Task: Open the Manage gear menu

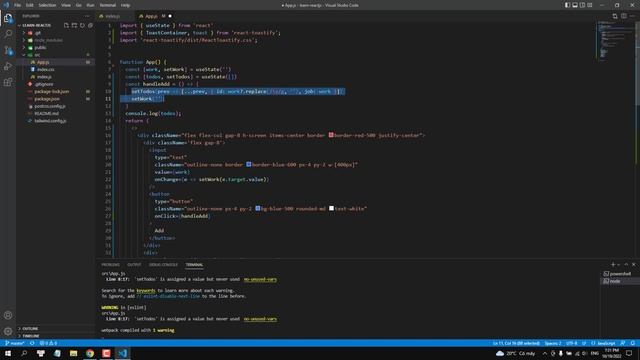Action: (8, 331)
